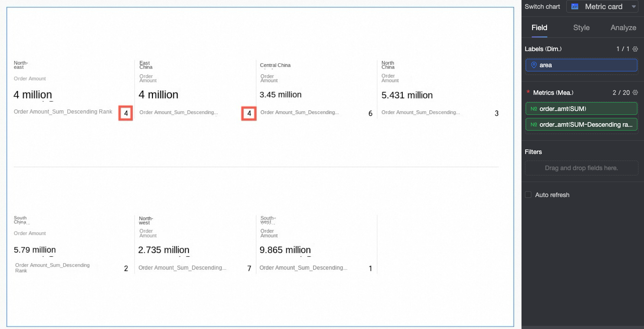Open Labels (Dim.) settings gear
Viewport: 644px width, 329px height.
click(635, 49)
